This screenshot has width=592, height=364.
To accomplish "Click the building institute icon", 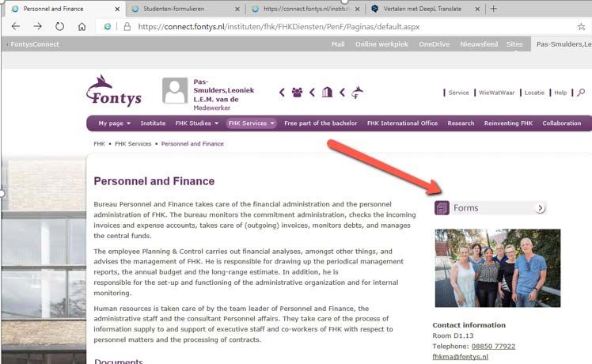I will [x=327, y=92].
